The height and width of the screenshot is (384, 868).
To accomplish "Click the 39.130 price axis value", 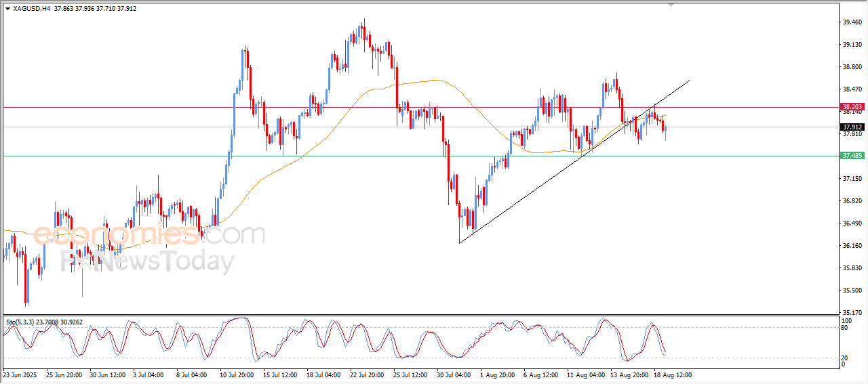I will (852, 45).
